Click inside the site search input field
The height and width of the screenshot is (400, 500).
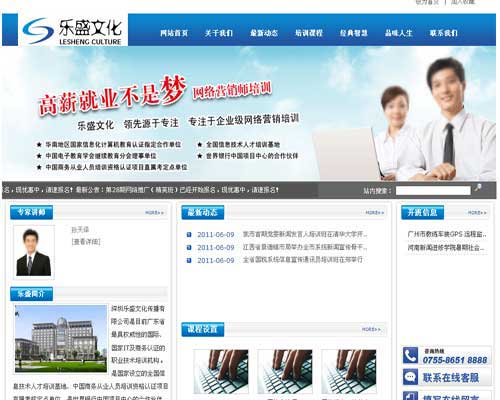433,191
